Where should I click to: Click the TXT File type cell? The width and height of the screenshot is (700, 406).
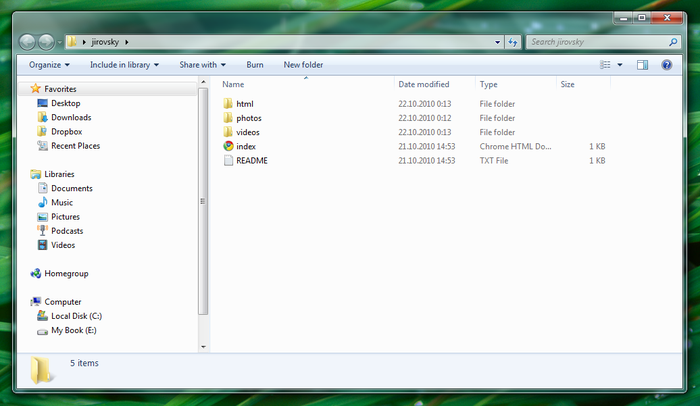[x=494, y=161]
